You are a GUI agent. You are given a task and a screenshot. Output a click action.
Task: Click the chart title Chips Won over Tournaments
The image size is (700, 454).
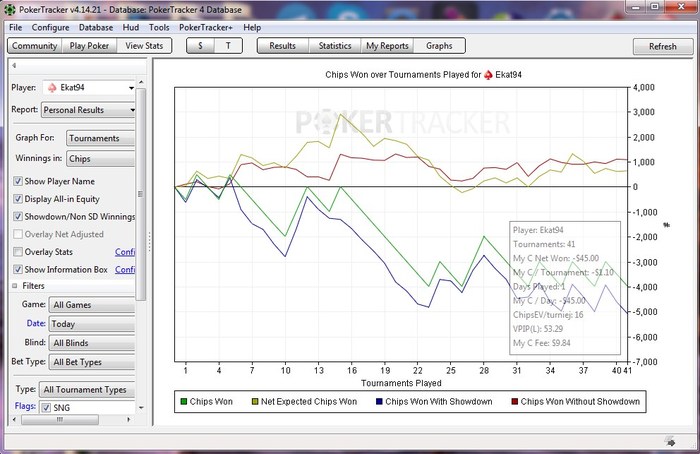coord(423,75)
